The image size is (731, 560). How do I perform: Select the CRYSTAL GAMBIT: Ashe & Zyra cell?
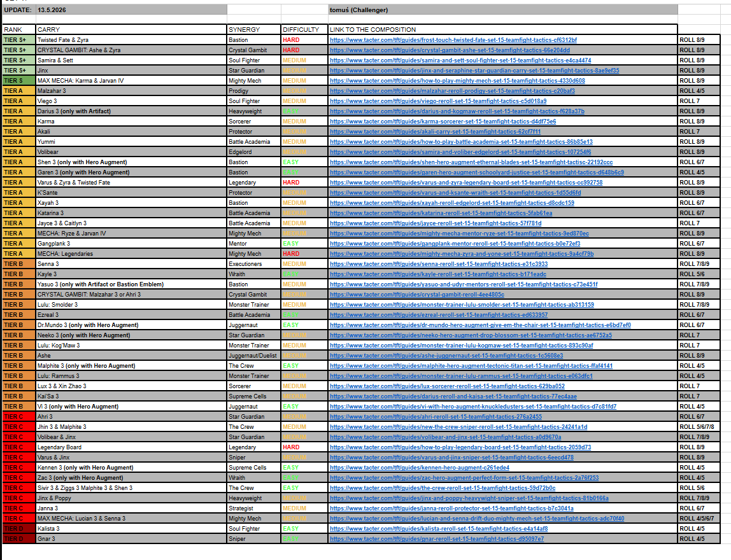pyautogui.click(x=131, y=50)
